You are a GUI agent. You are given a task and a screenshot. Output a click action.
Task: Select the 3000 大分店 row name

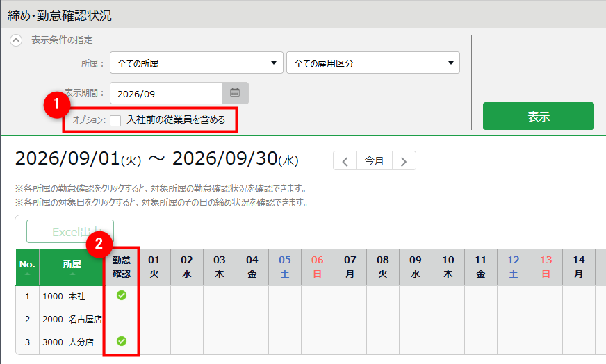click(x=68, y=342)
